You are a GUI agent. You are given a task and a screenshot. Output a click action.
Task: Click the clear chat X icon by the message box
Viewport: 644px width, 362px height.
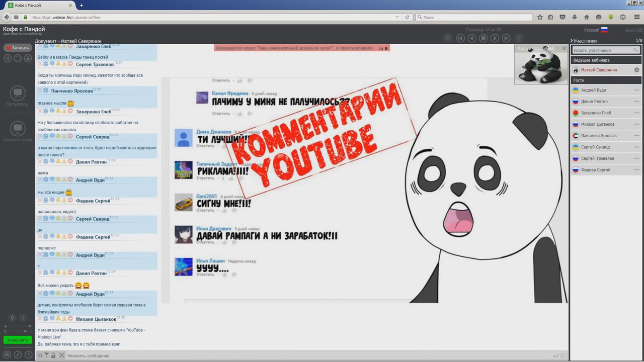coord(61,355)
